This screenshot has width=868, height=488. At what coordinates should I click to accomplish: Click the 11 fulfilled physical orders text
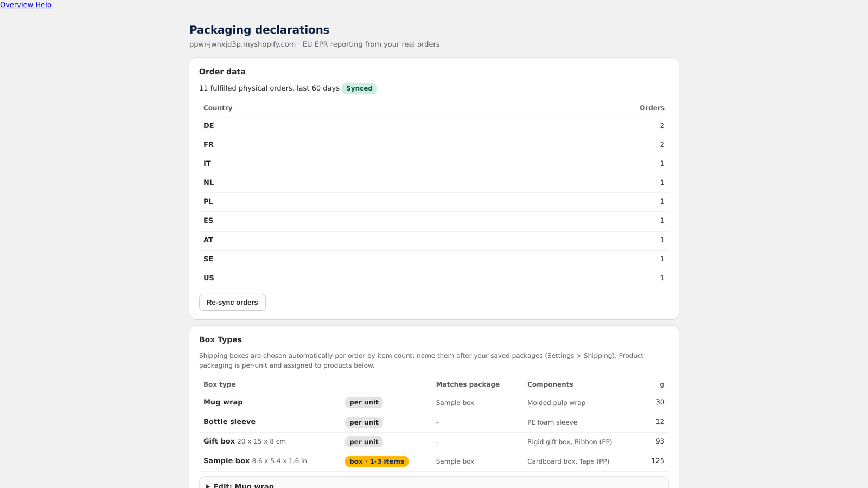pyautogui.click(x=269, y=88)
